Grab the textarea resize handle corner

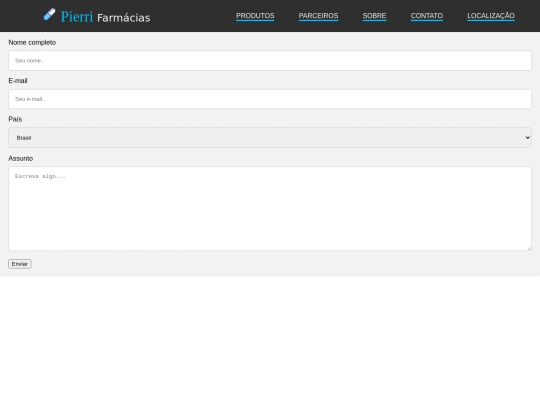click(529, 248)
